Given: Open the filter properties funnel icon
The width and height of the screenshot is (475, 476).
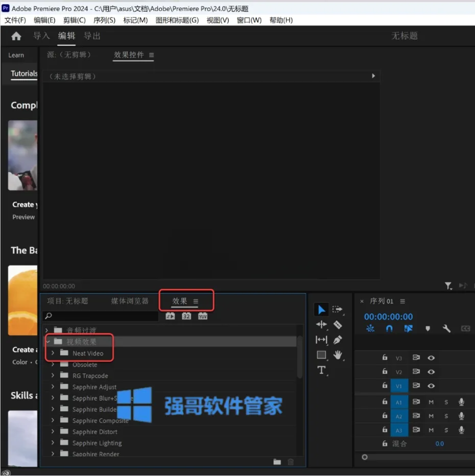Looking at the screenshot, I should pyautogui.click(x=448, y=285).
